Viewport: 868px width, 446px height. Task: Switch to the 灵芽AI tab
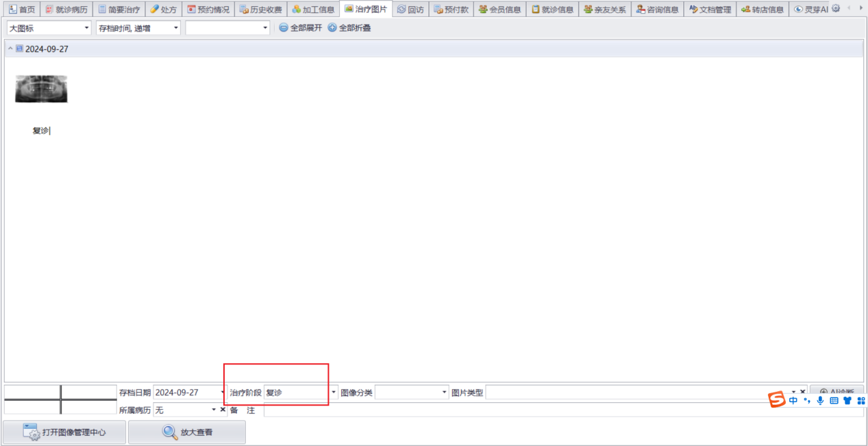(810, 10)
